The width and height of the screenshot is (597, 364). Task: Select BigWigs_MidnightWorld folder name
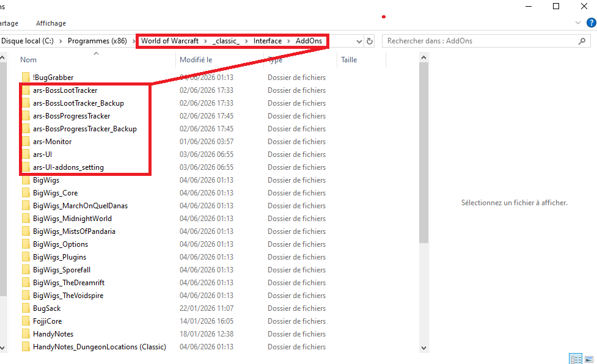[x=72, y=219]
